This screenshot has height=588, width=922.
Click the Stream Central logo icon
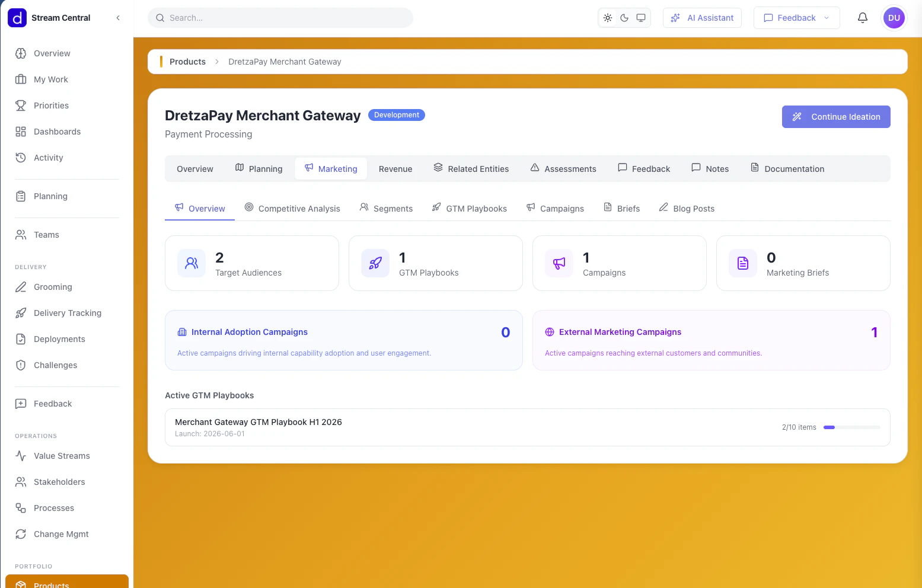tap(17, 18)
